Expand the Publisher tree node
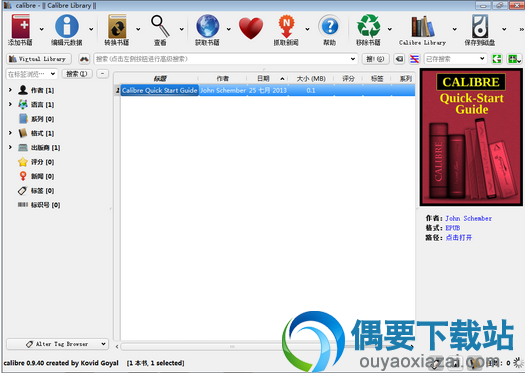This screenshot has width=525, height=373. click(x=10, y=147)
